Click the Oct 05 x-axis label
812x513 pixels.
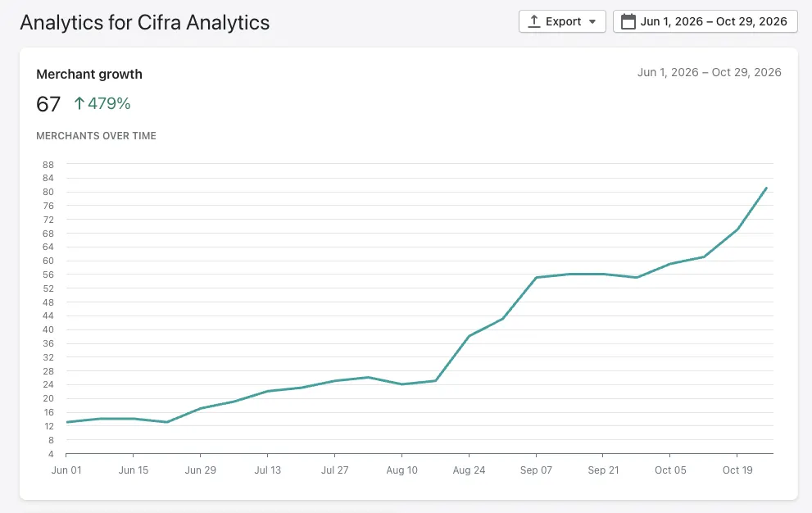[x=670, y=470]
